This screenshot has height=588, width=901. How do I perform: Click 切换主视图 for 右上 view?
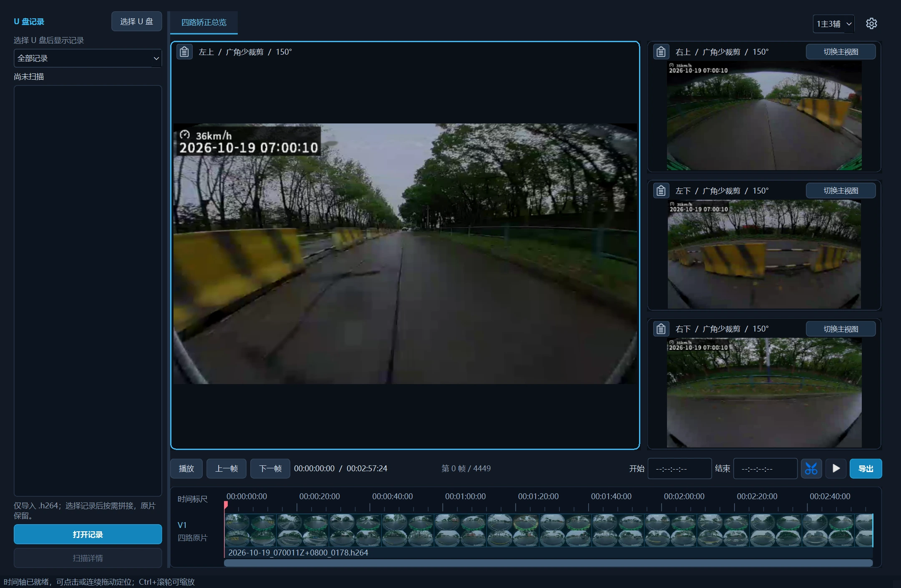pos(841,52)
